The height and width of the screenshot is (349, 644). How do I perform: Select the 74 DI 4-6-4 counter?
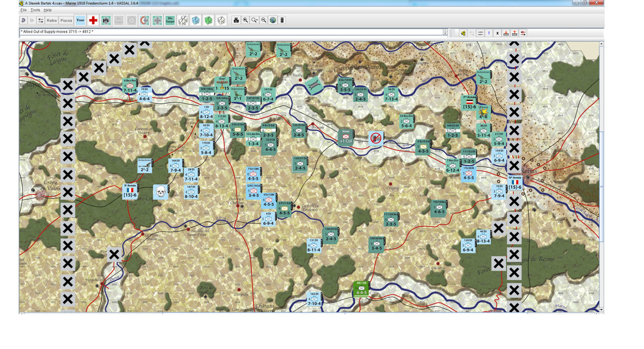144,95
